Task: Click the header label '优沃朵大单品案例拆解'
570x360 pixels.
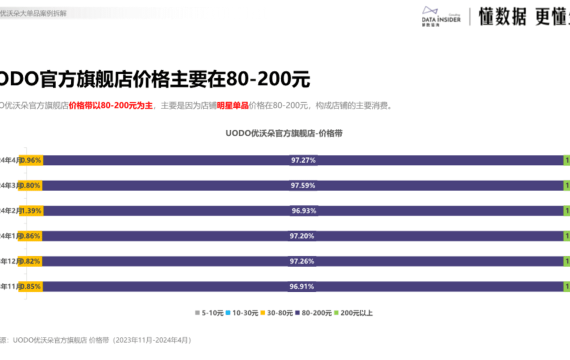Action: [33, 13]
